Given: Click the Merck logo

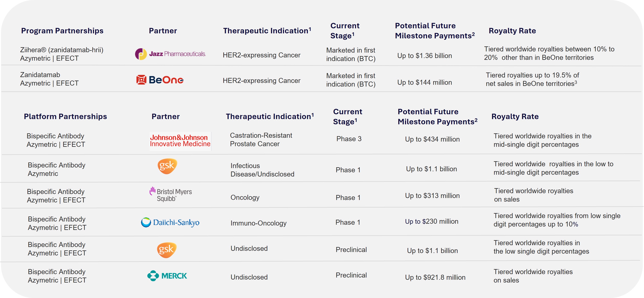Looking at the screenshot, I should point(167,276).
